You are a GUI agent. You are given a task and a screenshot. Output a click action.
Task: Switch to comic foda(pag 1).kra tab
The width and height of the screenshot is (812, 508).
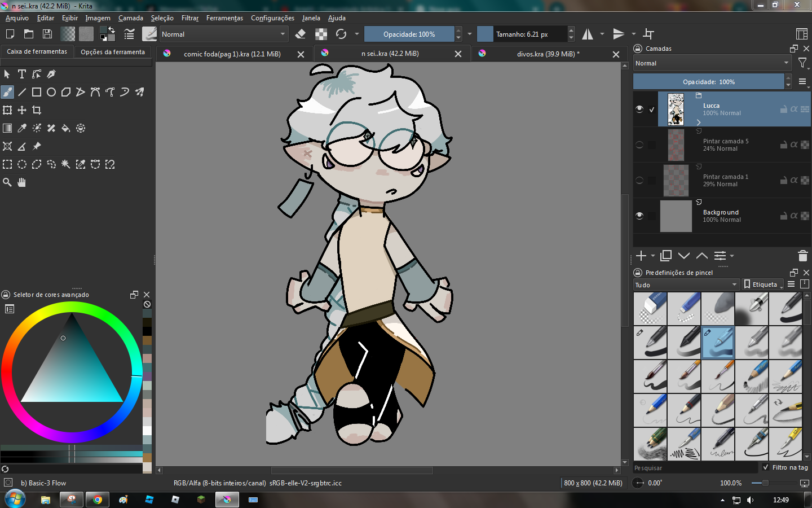[232, 54]
